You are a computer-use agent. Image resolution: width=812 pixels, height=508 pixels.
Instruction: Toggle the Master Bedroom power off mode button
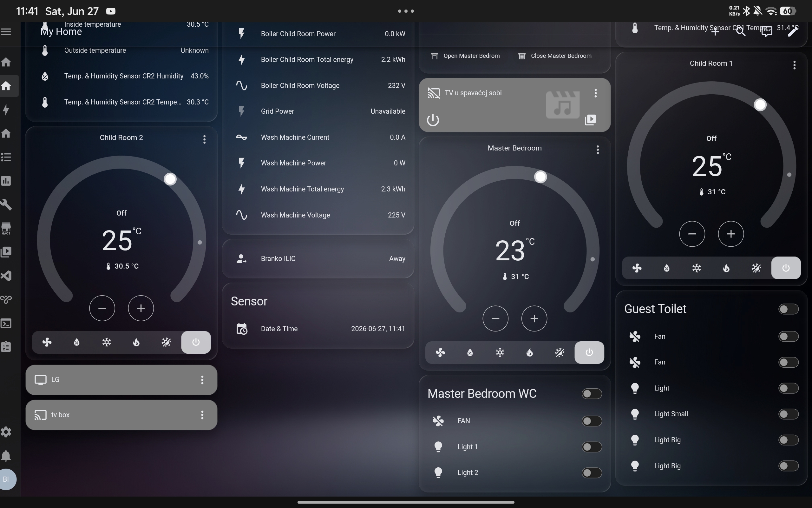(589, 352)
